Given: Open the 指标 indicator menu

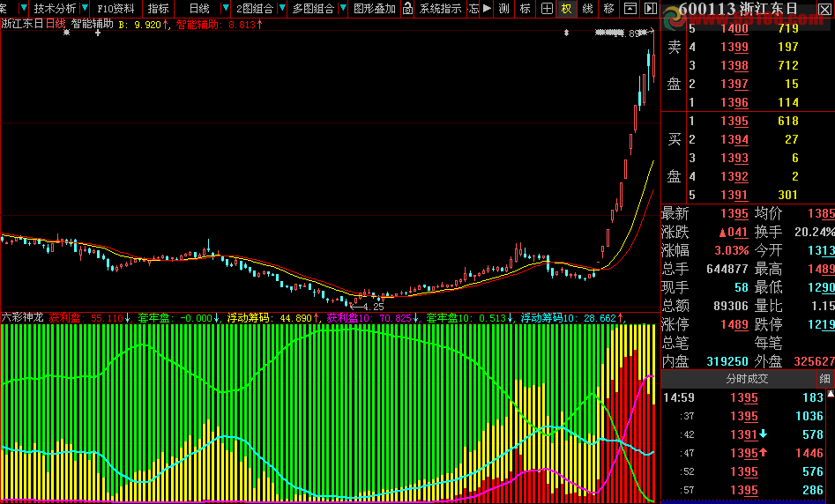Looking at the screenshot, I should 158,9.
